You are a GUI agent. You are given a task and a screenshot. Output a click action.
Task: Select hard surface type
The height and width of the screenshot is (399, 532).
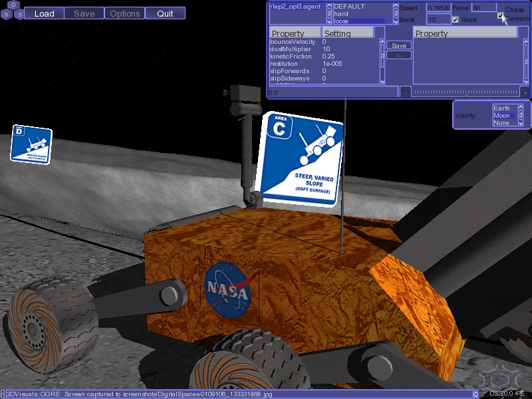(363, 14)
